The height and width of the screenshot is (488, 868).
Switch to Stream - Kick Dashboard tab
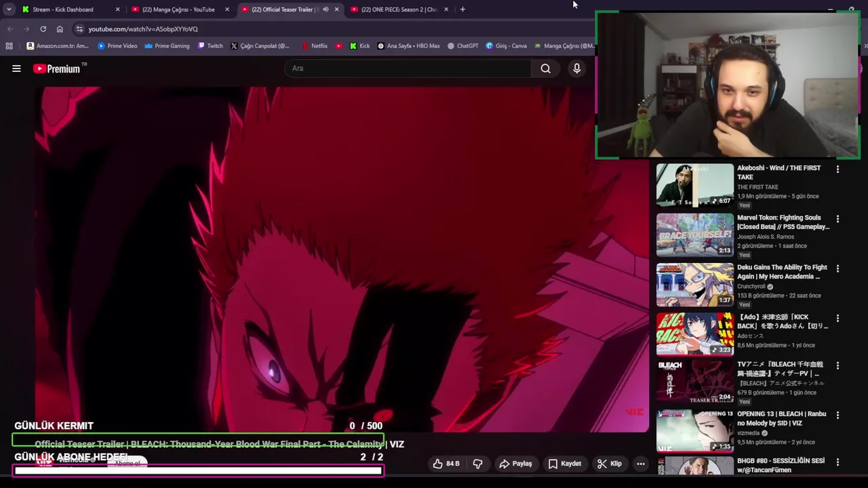coord(71,9)
